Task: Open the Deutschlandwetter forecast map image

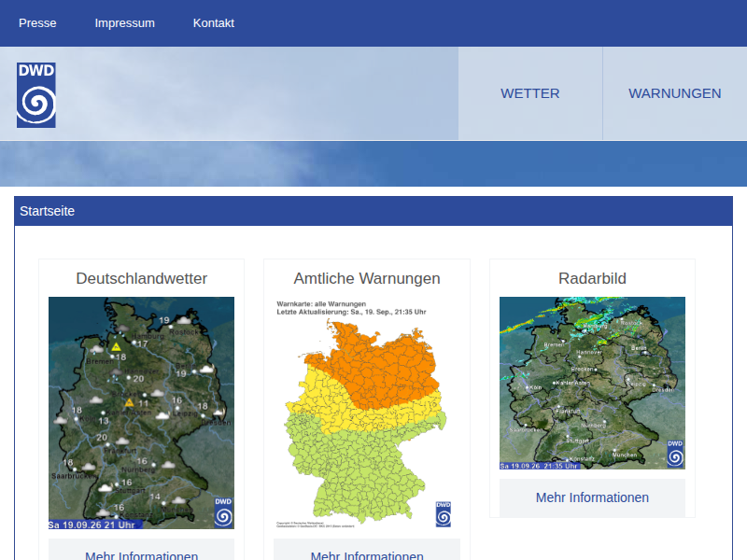Action: 142,413
